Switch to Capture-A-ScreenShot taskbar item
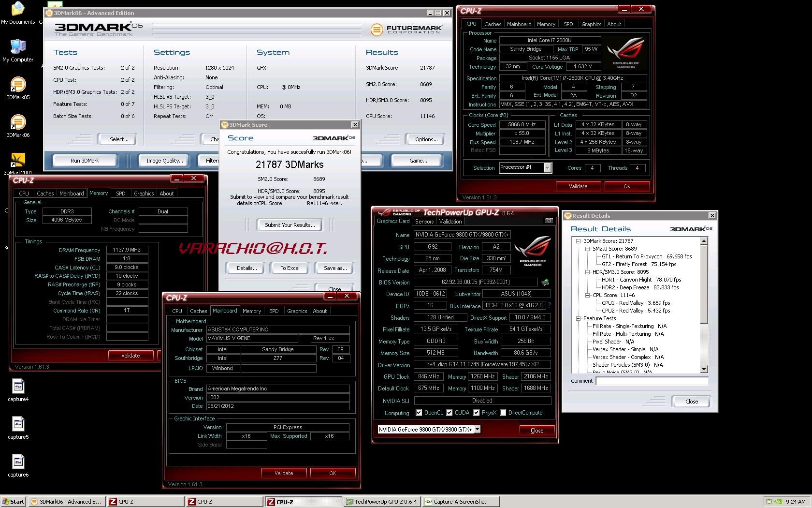The image size is (812, 508). pyautogui.click(x=461, y=502)
